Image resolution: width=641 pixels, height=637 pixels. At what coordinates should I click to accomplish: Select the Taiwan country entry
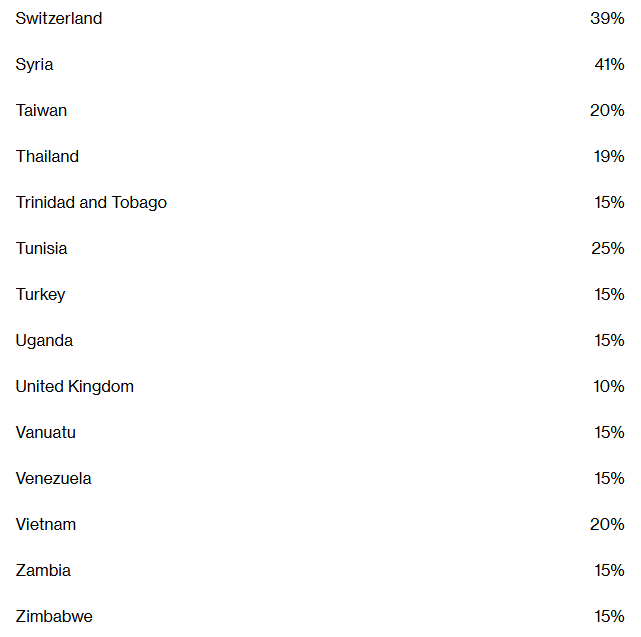(41, 110)
